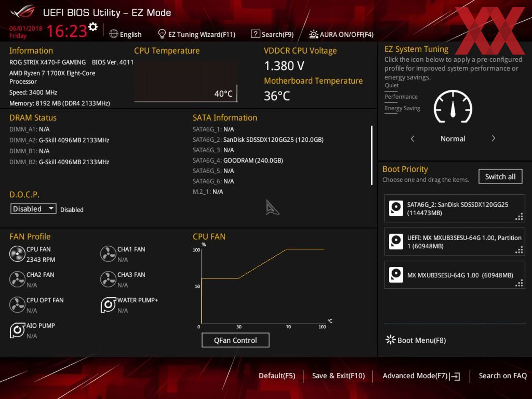Click the AURA light icon

(313, 34)
